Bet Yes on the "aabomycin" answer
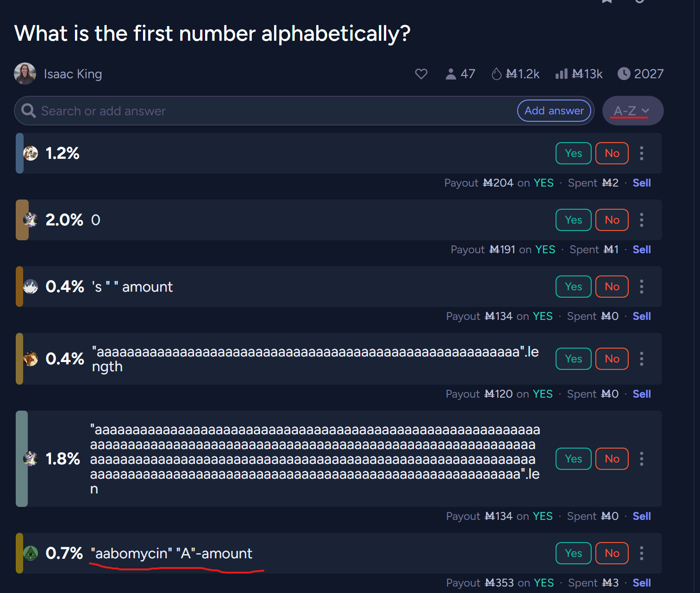Viewport: 700px width, 593px height. point(573,553)
